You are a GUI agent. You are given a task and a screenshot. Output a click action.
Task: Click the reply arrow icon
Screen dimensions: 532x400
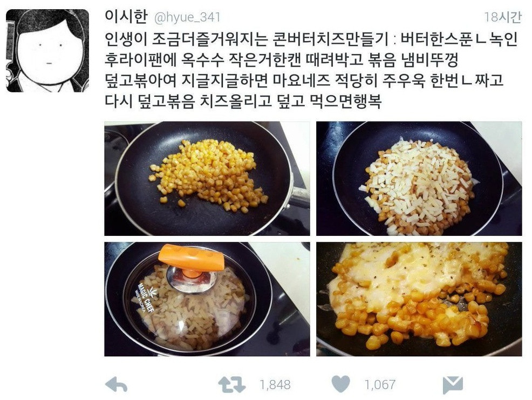(x=116, y=385)
